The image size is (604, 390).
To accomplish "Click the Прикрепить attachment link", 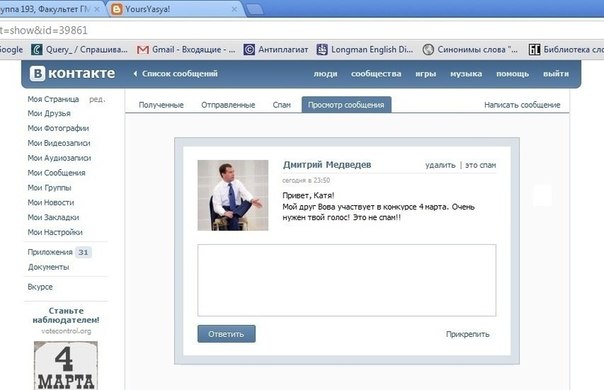I will pos(468,334).
